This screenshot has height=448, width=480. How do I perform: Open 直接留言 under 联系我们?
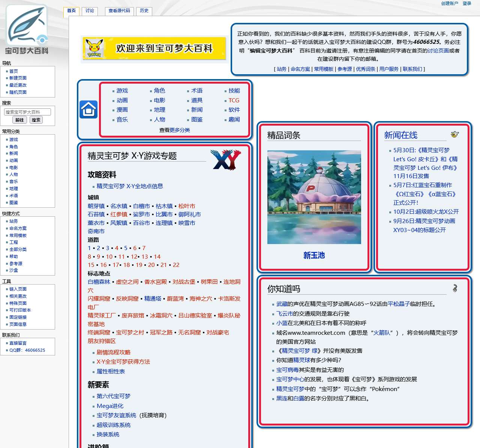pyautogui.click(x=18, y=343)
